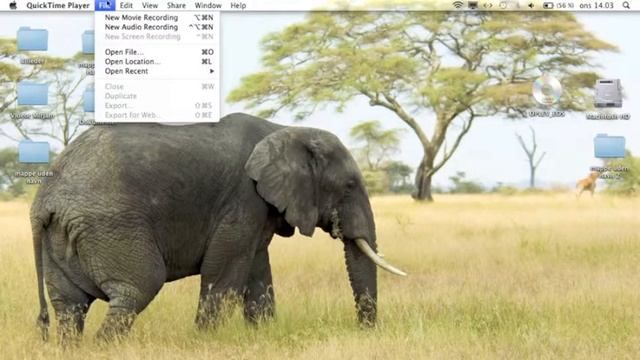This screenshot has height=360, width=640.
Task: Click the angle-brackets status icon in menu bar
Action: [x=487, y=5]
